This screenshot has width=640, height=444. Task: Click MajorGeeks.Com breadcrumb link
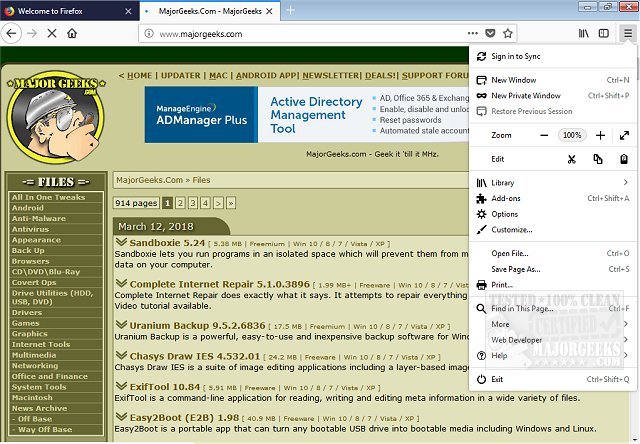click(x=149, y=180)
